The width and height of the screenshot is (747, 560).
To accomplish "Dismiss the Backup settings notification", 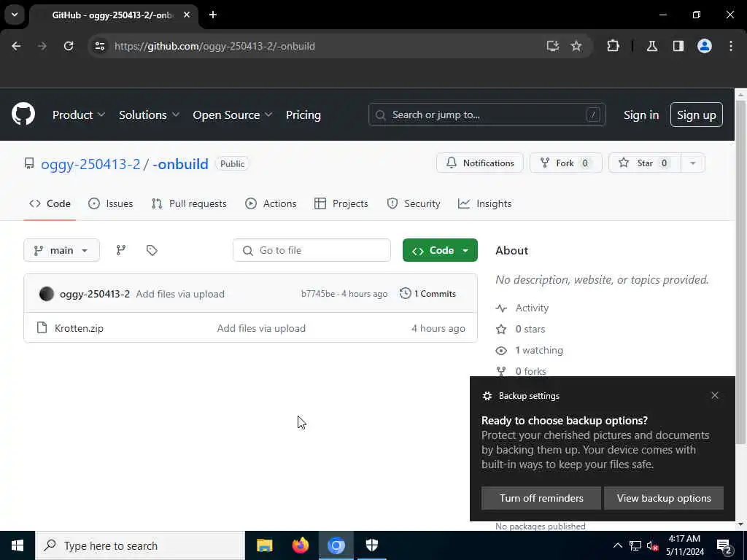I will tap(715, 395).
